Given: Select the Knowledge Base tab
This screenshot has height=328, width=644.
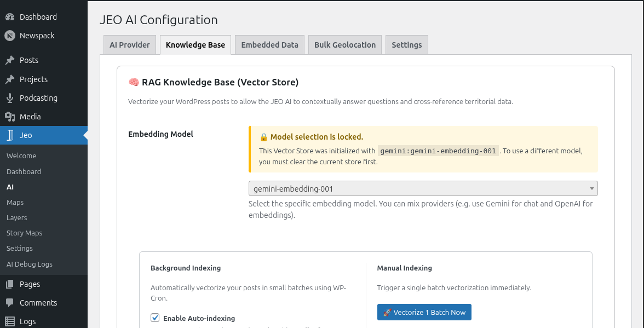Looking at the screenshot, I should 196,45.
